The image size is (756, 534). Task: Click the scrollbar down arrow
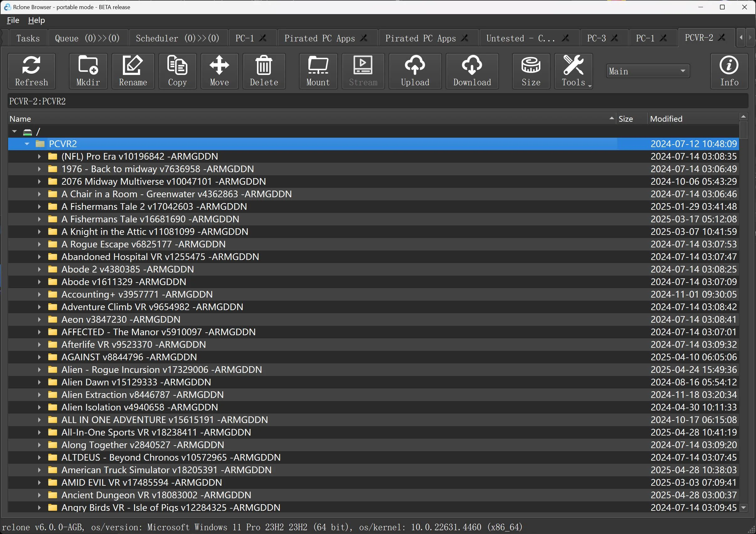tap(743, 508)
